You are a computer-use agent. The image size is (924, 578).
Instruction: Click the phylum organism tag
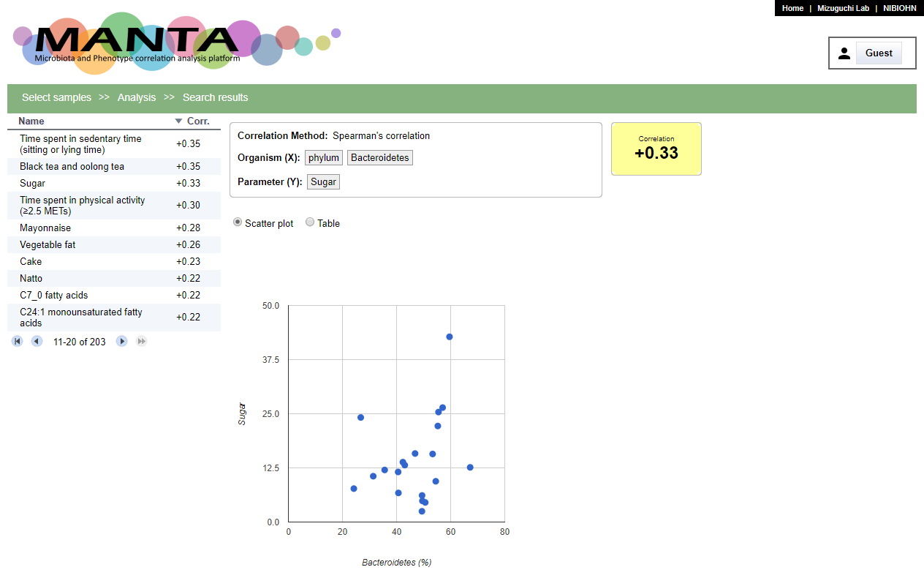[324, 157]
